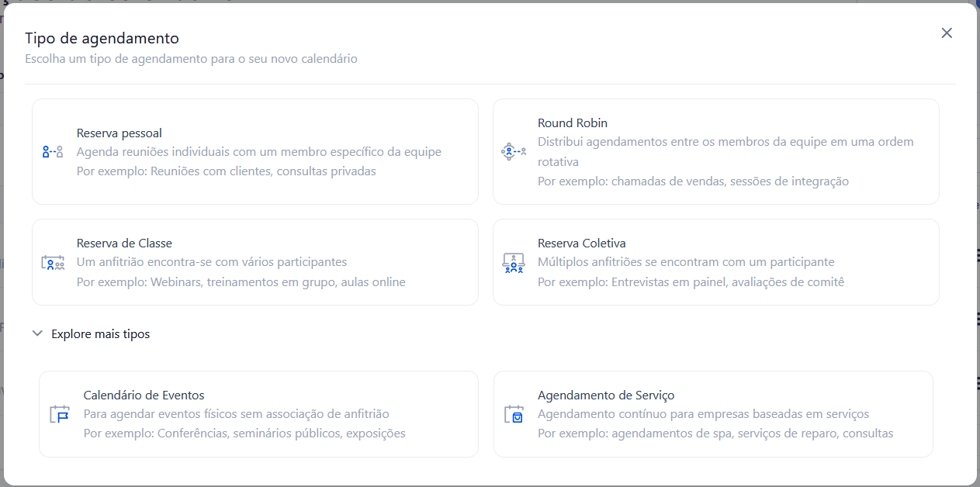Click the Entrevistas em painel example line
Viewport: 980px width, 487px height.
pos(691,282)
